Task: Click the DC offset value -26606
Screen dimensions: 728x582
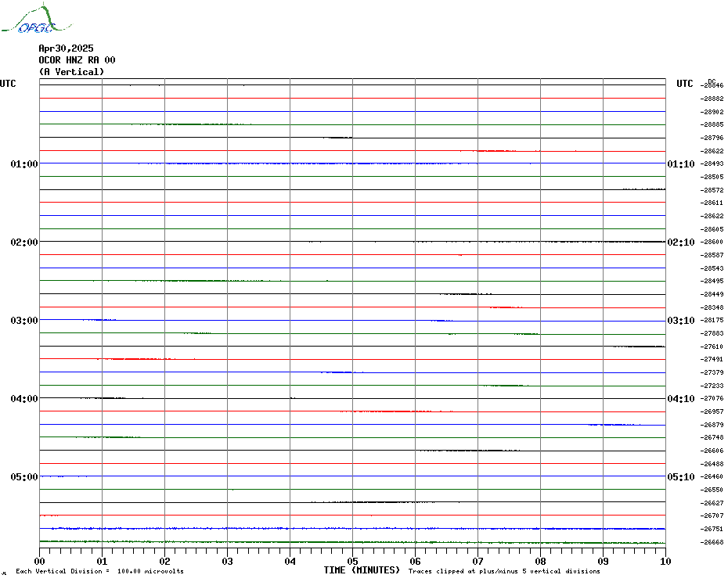Action: coord(712,451)
